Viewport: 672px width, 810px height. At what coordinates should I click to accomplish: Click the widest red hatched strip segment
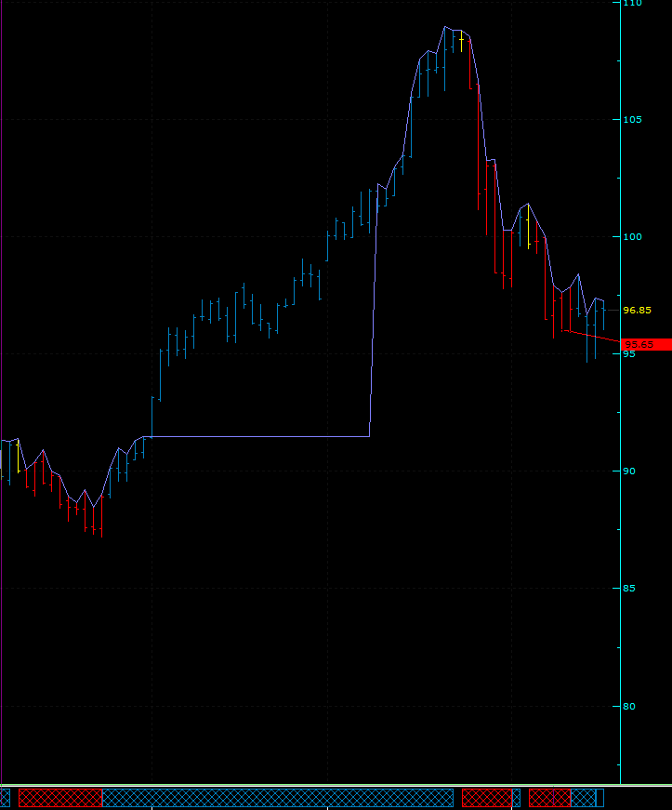[60, 798]
